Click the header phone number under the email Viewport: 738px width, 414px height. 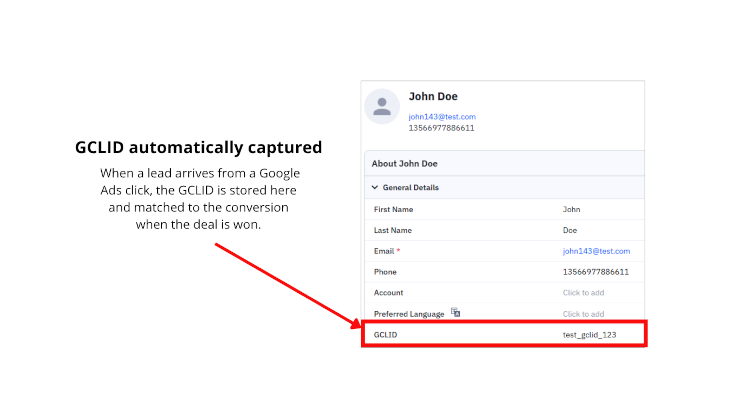pos(441,128)
